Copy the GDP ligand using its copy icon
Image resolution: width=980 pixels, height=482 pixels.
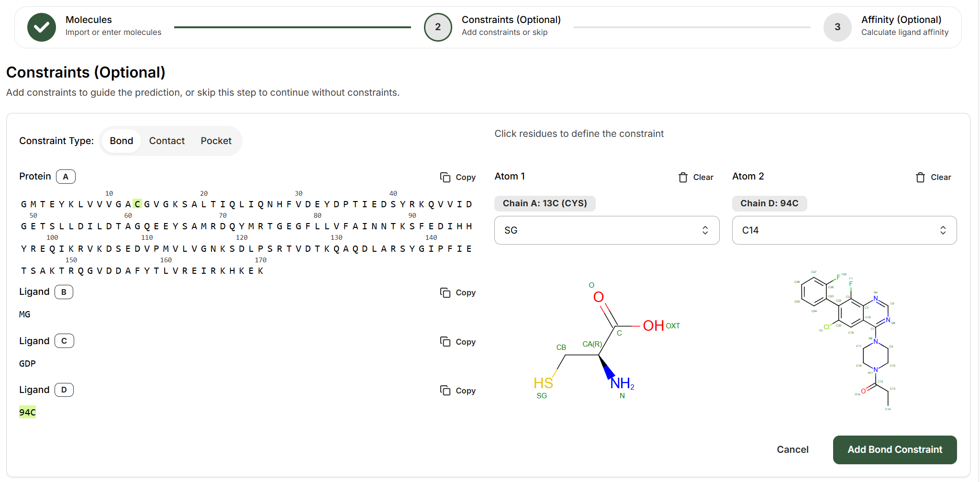click(446, 341)
